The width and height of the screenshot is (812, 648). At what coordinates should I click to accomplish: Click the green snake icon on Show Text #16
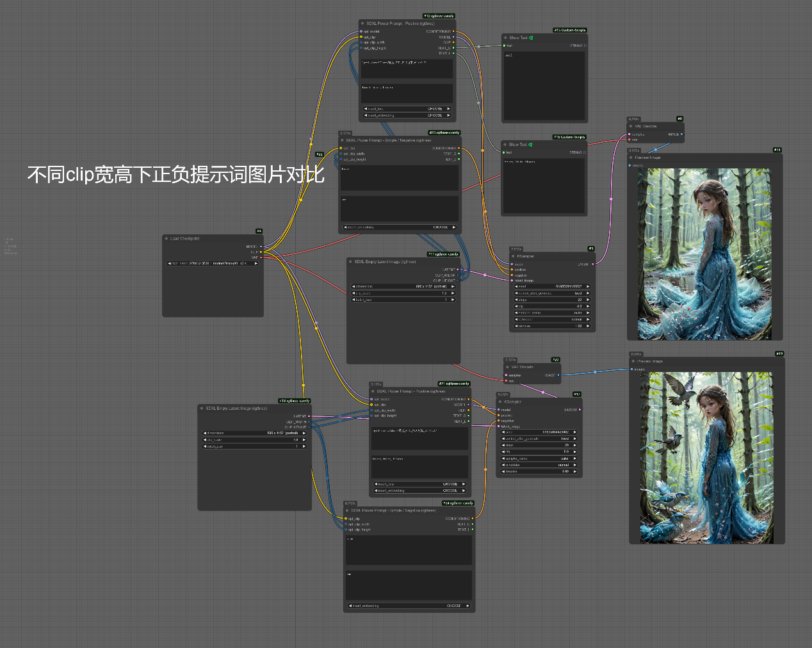[530, 145]
